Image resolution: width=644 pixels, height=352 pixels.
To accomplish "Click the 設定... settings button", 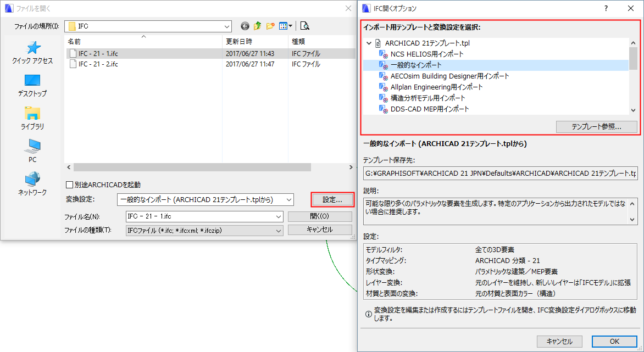I will [x=332, y=200].
